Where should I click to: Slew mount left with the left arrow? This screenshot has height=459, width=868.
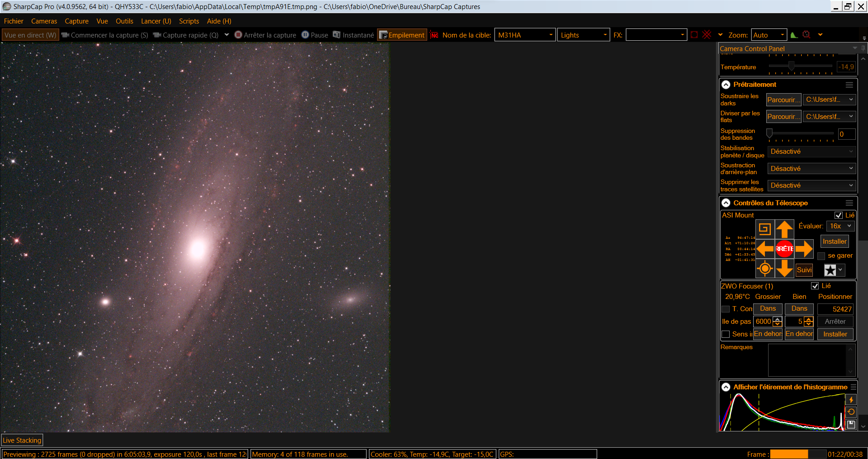765,249
